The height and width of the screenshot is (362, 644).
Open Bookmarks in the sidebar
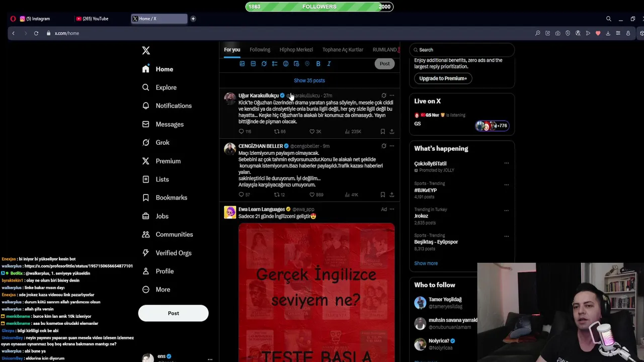point(165,198)
